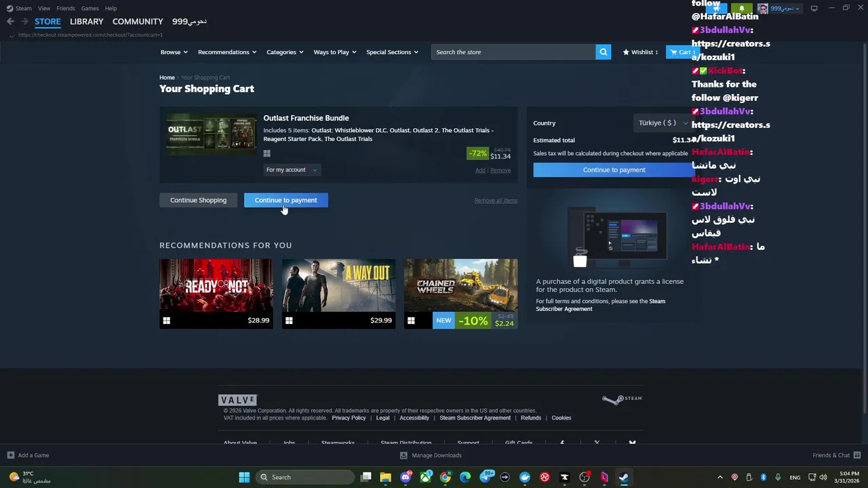The height and width of the screenshot is (488, 868).
Task: Open the green notifications bell
Action: click(x=741, y=8)
